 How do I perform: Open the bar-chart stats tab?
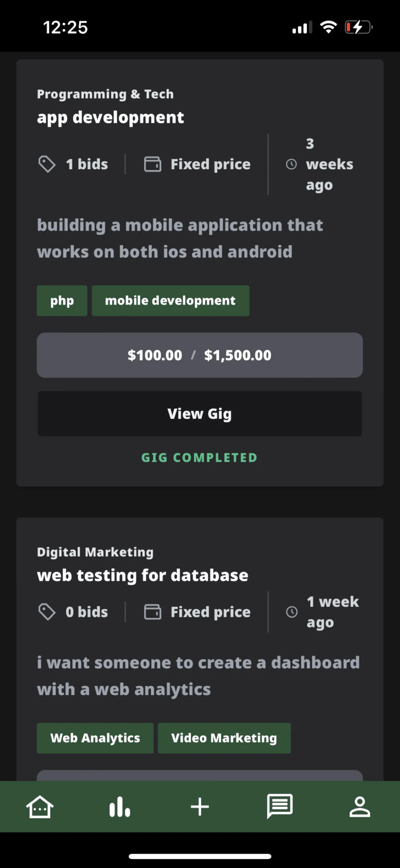pyautogui.click(x=120, y=807)
